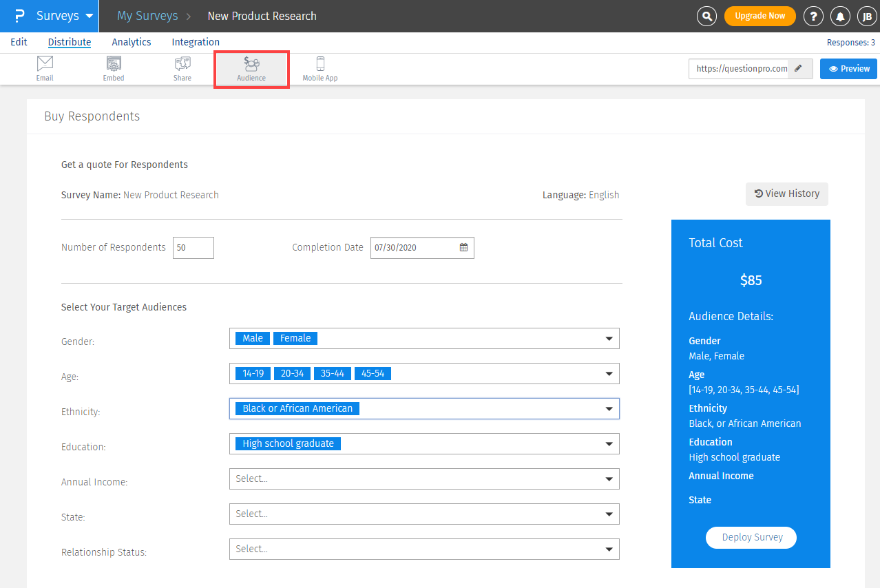880x588 pixels.
Task: Open the Share distribution option
Action: pos(182,69)
